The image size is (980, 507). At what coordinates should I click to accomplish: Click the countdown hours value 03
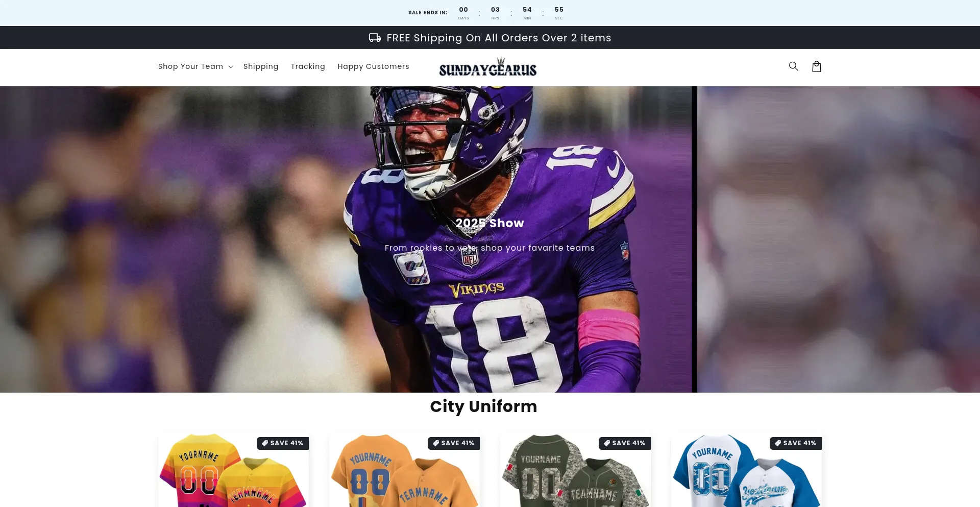(x=495, y=10)
